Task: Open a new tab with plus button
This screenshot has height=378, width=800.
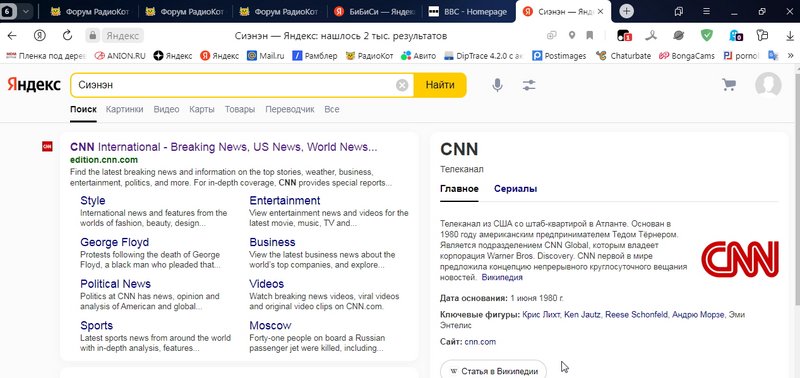Action: pyautogui.click(x=627, y=11)
